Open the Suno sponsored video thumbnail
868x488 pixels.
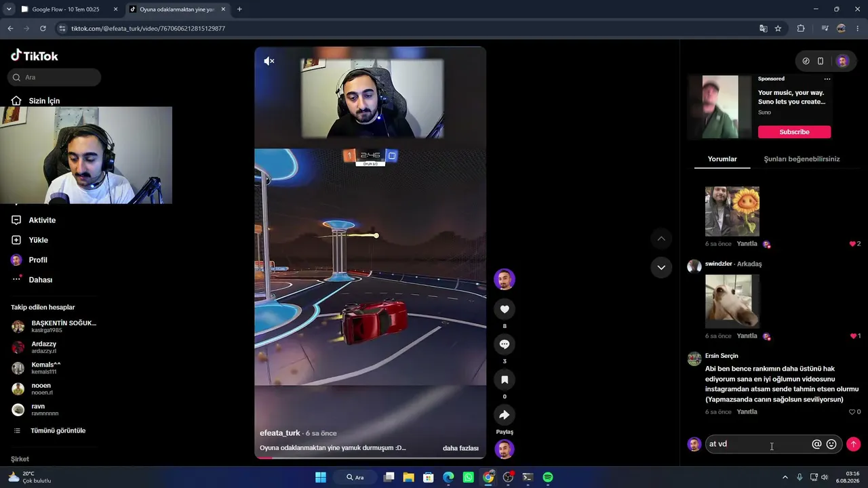coord(719,106)
